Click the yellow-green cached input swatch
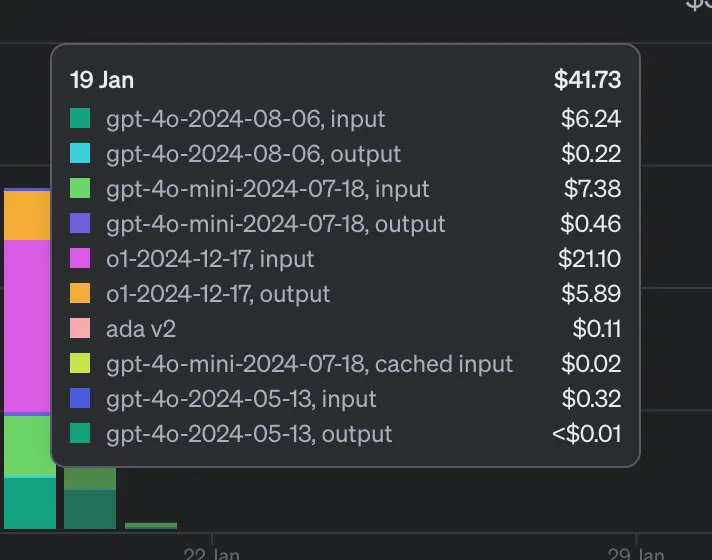Screen dimensions: 712x560 (x=80, y=364)
